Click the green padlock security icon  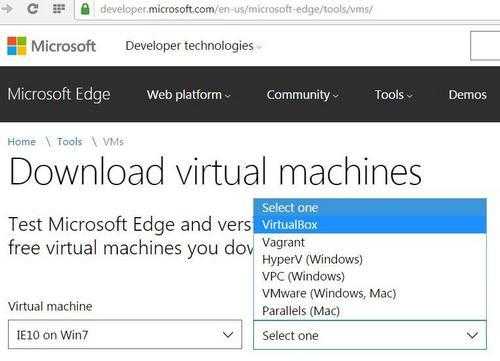coord(85,9)
